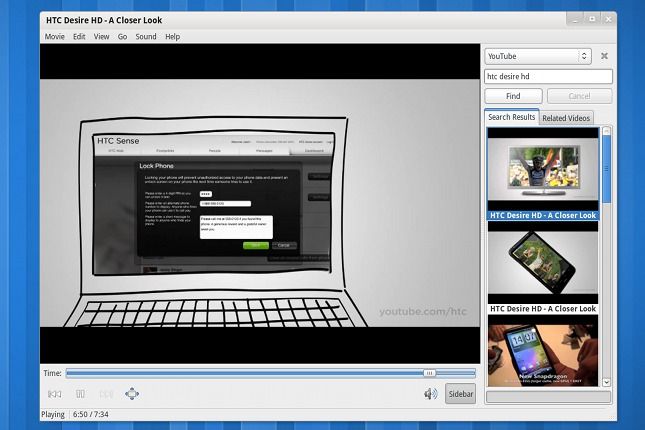This screenshot has height=430, width=645.
Task: Click the '6:50 / 7:34' elapsed time
Action: [91, 414]
